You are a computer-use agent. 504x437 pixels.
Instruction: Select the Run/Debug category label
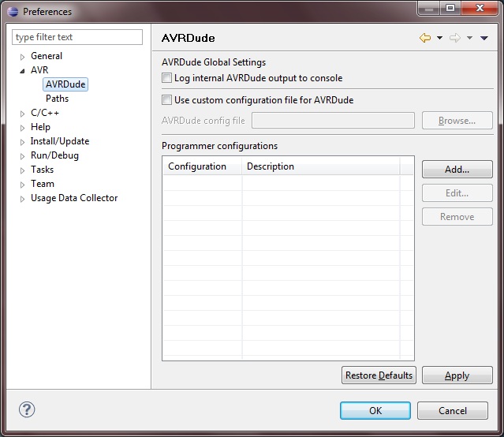(54, 155)
